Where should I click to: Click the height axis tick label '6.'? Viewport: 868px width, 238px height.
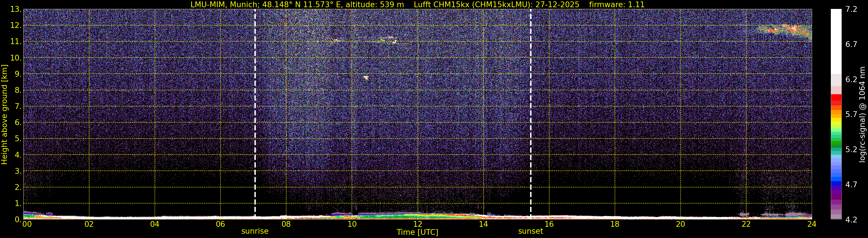coord(18,122)
